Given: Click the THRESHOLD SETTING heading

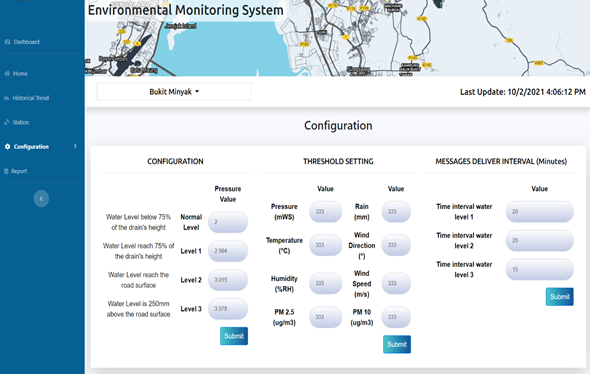Looking at the screenshot, I should point(338,161).
